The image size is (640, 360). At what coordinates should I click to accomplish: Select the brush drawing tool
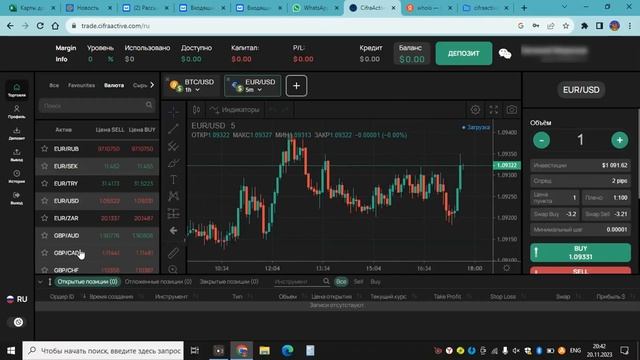(x=173, y=163)
